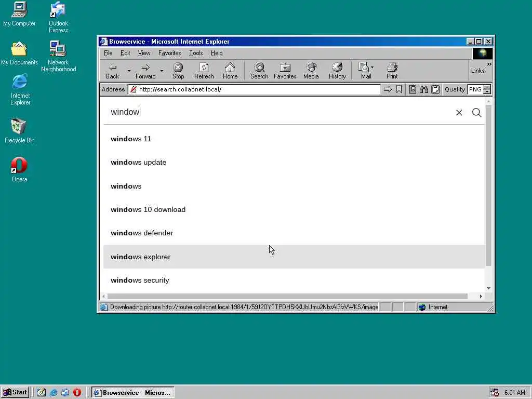The width and height of the screenshot is (532, 399).
Task: Clear the search box with the X icon
Action: (x=459, y=113)
